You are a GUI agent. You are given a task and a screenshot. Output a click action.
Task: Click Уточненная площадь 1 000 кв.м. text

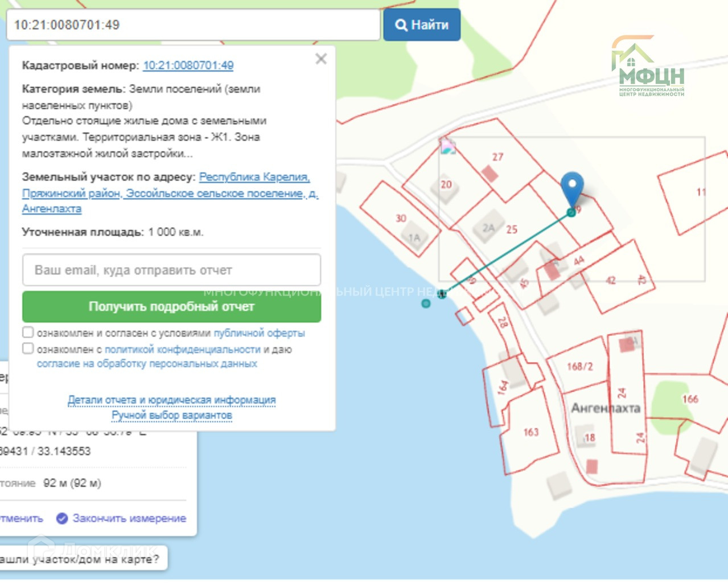click(113, 232)
